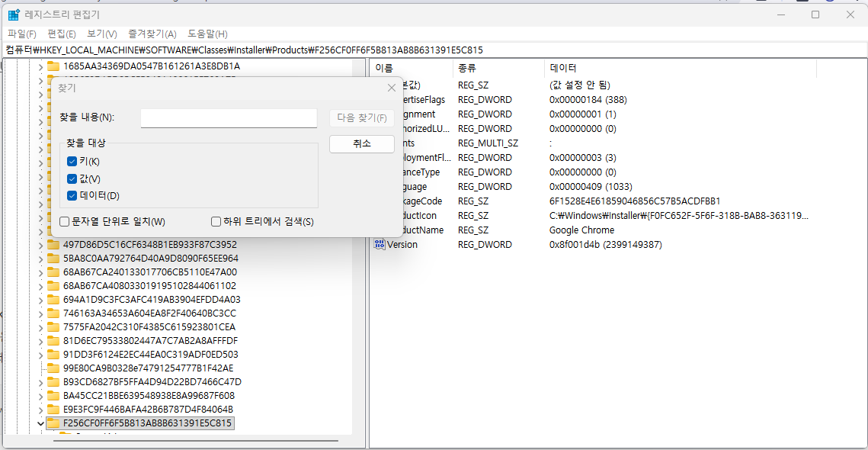Select the '0x00000001 (1)' data value
Screen dimensions: 868x450
tap(583, 114)
